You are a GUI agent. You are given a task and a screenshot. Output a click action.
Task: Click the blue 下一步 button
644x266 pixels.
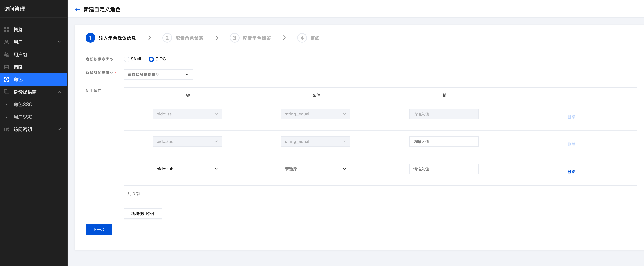click(99, 230)
